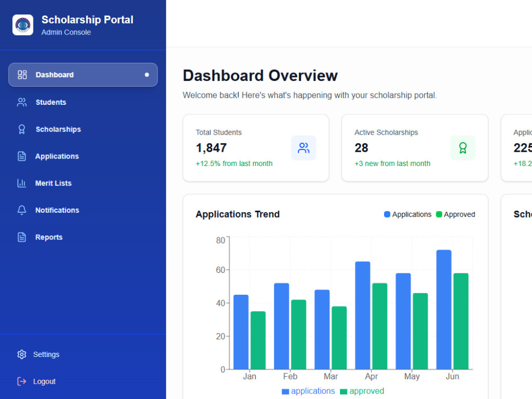Click the Mar approved green bar
532x399 pixels.
[339, 338]
